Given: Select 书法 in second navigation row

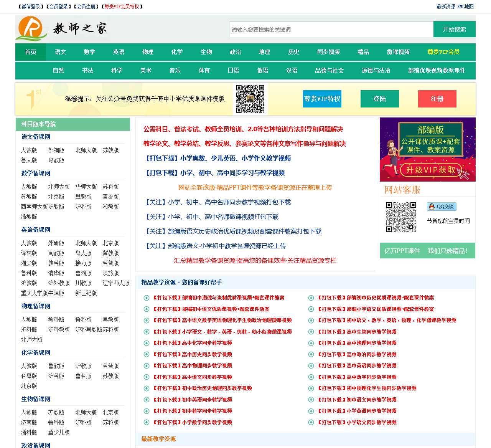Looking at the screenshot, I should point(87,71).
